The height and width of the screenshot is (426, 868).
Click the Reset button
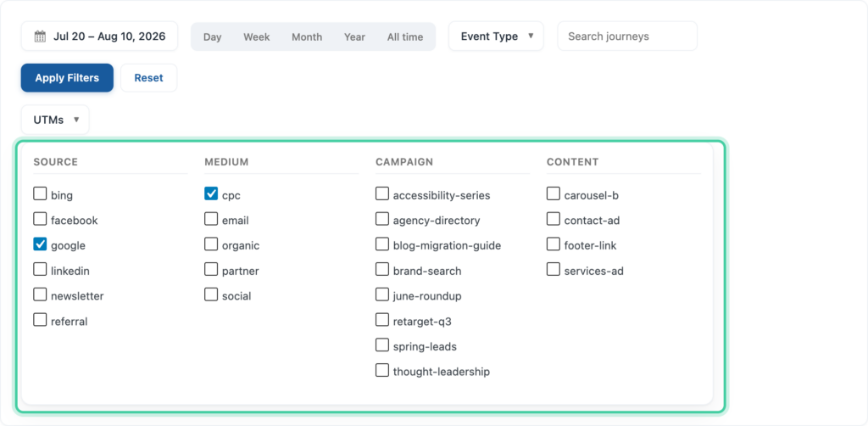pos(149,77)
